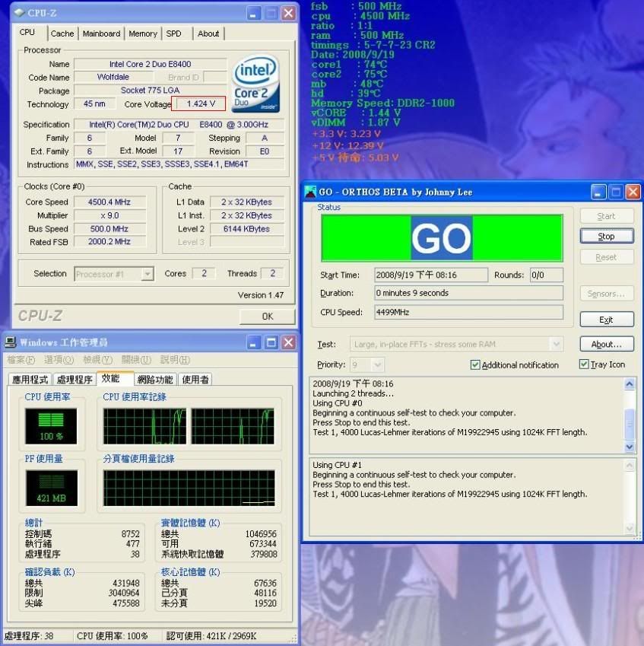The image size is (644, 646).
Task: Close the Windows Task Manager window
Action: [289, 342]
